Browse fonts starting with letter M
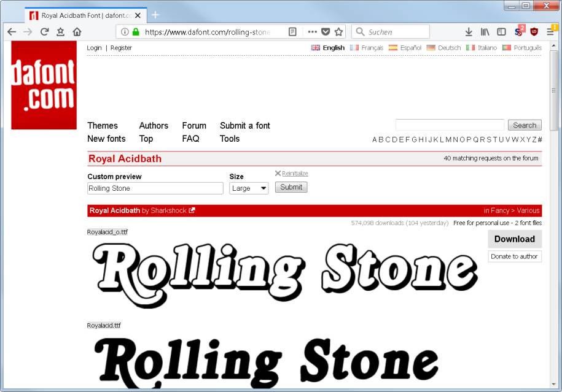The image size is (562, 392). (448, 140)
